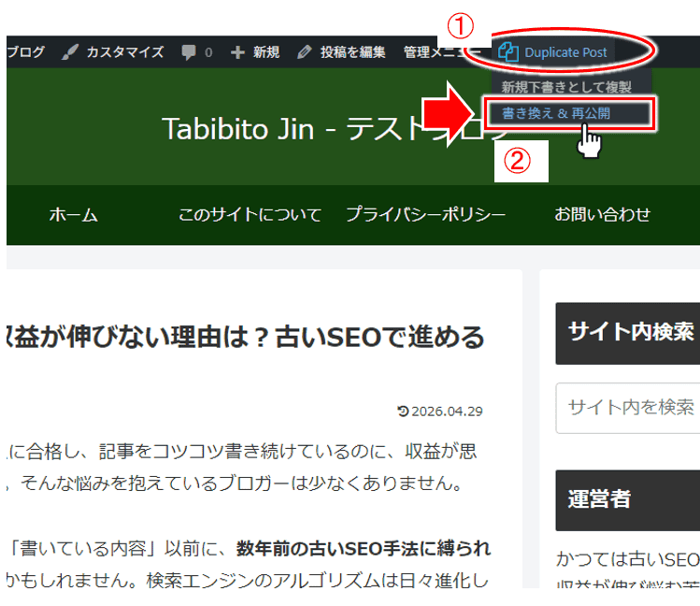Open comments via the speech bubble icon
Viewport: 700px width, 606px height.
(190, 52)
